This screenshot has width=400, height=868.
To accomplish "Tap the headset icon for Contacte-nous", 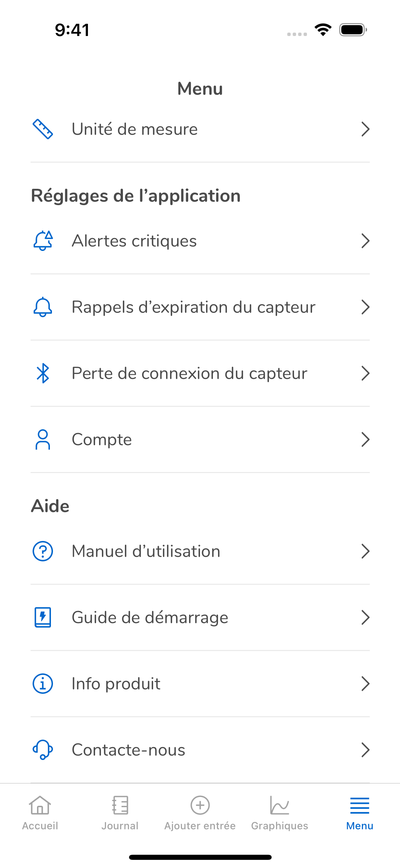I will click(43, 750).
